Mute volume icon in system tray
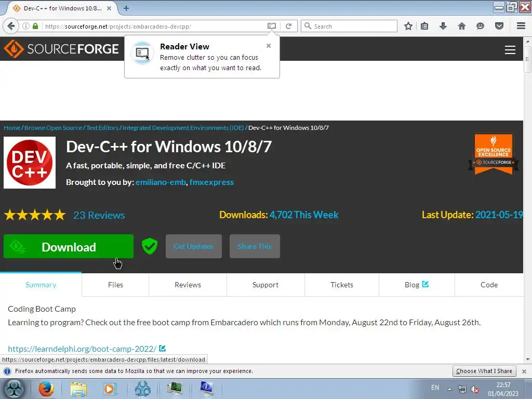Screen dimensions: 532x399 pyautogui.click(x=475, y=389)
